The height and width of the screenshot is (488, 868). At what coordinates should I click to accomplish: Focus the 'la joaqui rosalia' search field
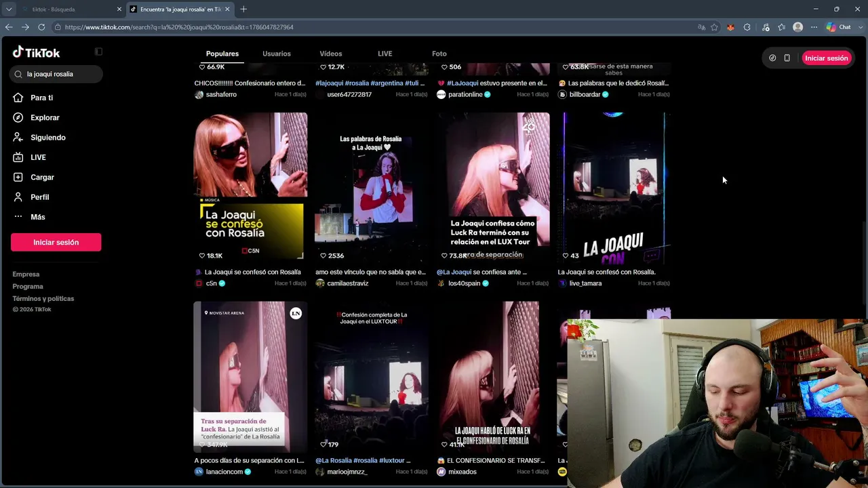coord(56,74)
